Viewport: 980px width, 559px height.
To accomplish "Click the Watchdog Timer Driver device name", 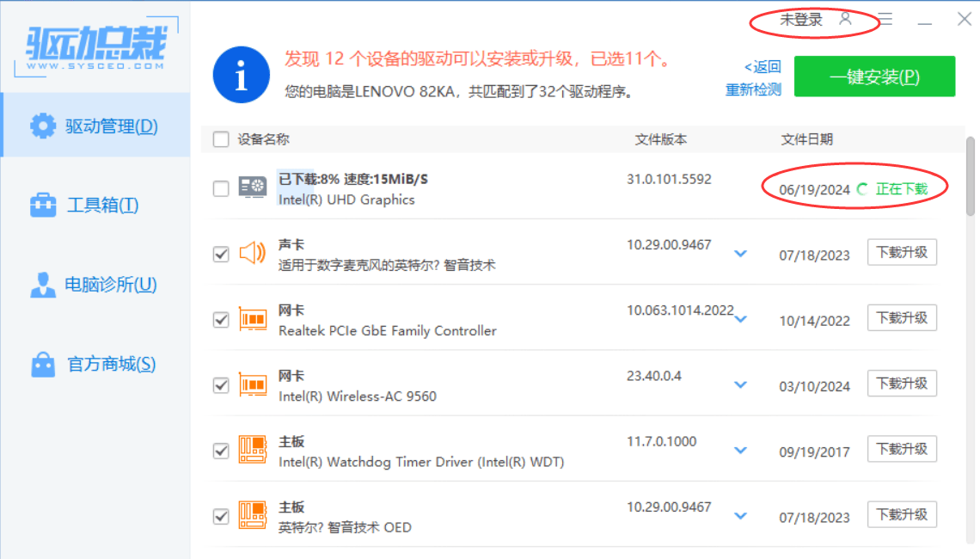I will coord(421,462).
